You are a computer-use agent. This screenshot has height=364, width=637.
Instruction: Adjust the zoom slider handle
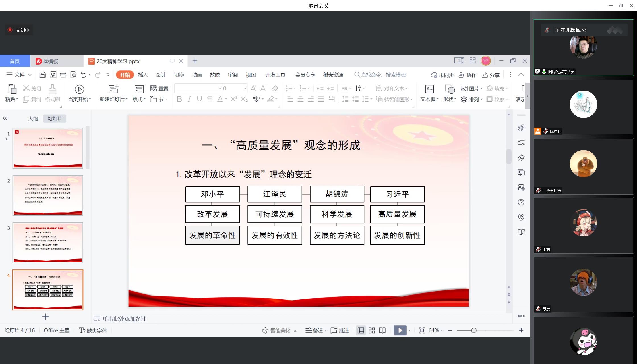click(x=474, y=330)
